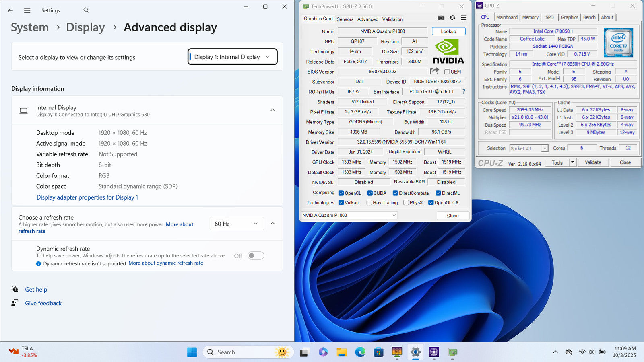Open the Settings navigation hamburger menu
Image resolution: width=644 pixels, height=362 pixels.
27,11
